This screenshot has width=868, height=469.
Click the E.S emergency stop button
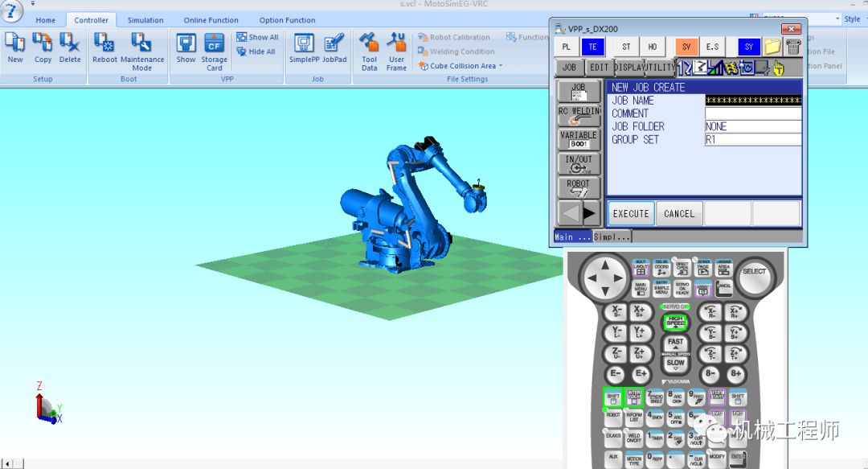(713, 47)
